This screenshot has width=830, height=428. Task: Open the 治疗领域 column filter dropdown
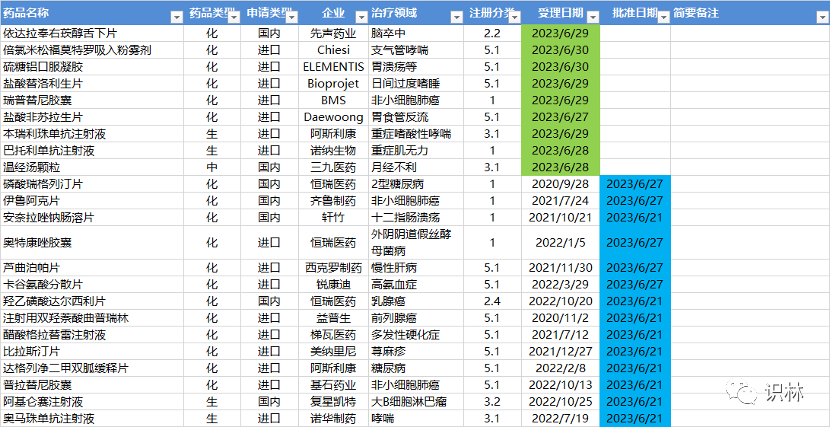pyautogui.click(x=456, y=17)
